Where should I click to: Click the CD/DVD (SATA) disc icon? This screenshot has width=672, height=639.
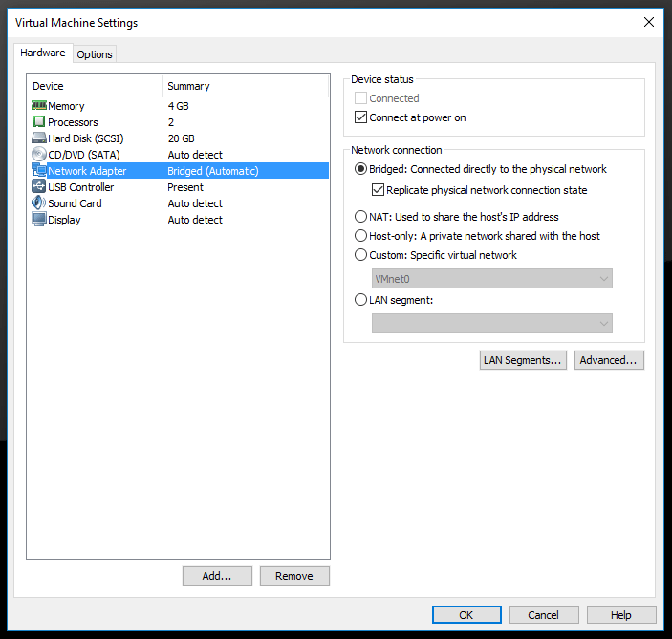click(x=39, y=155)
